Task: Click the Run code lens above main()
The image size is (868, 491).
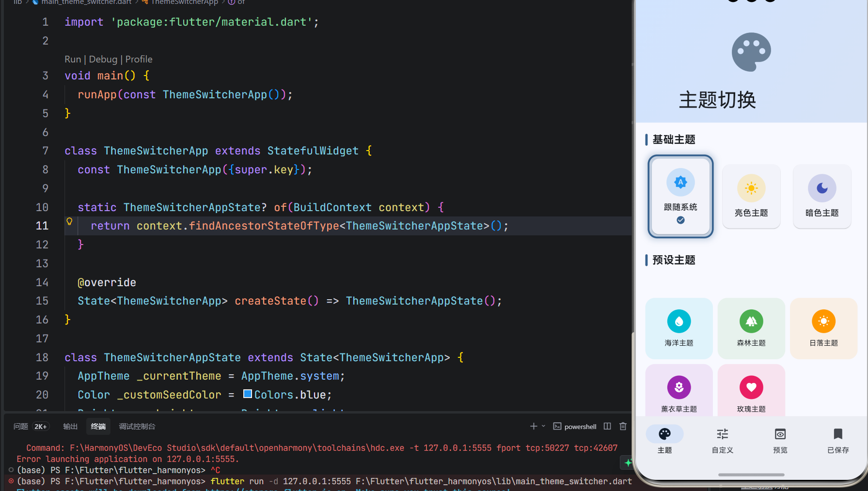Action: [73, 59]
